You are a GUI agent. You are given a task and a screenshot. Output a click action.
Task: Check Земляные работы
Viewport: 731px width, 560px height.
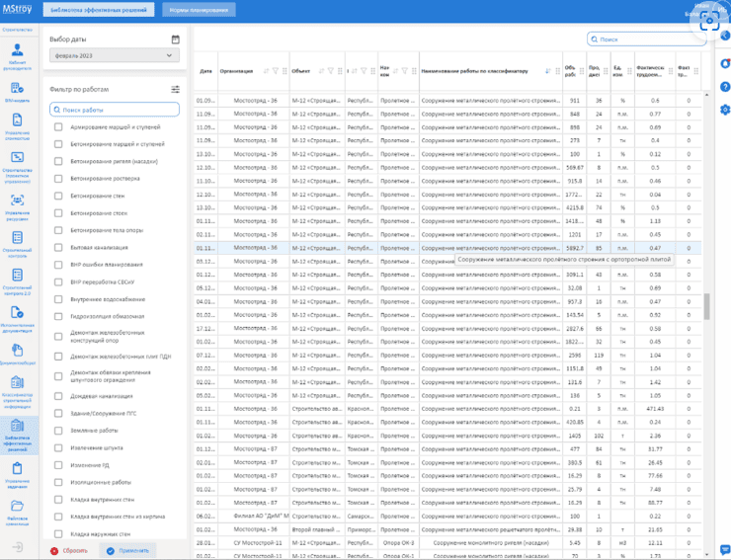58,431
